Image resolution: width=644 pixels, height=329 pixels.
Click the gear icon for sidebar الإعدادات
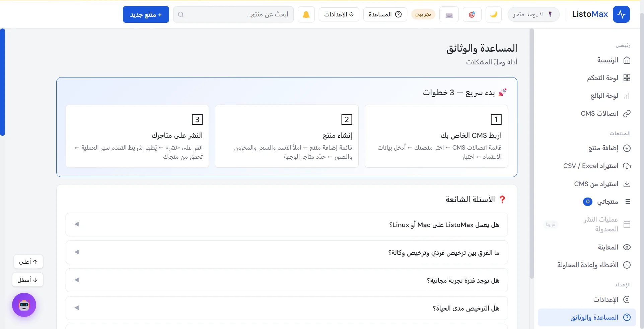coord(627,299)
